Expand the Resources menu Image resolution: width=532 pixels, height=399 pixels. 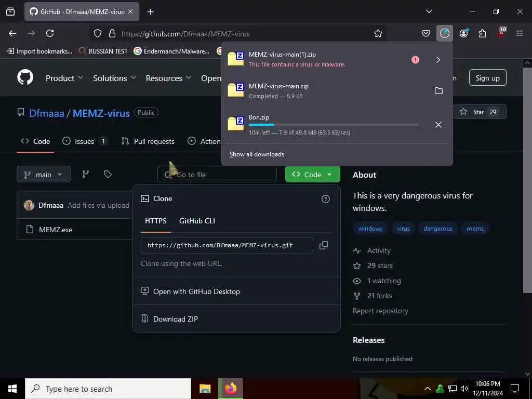pos(169,78)
